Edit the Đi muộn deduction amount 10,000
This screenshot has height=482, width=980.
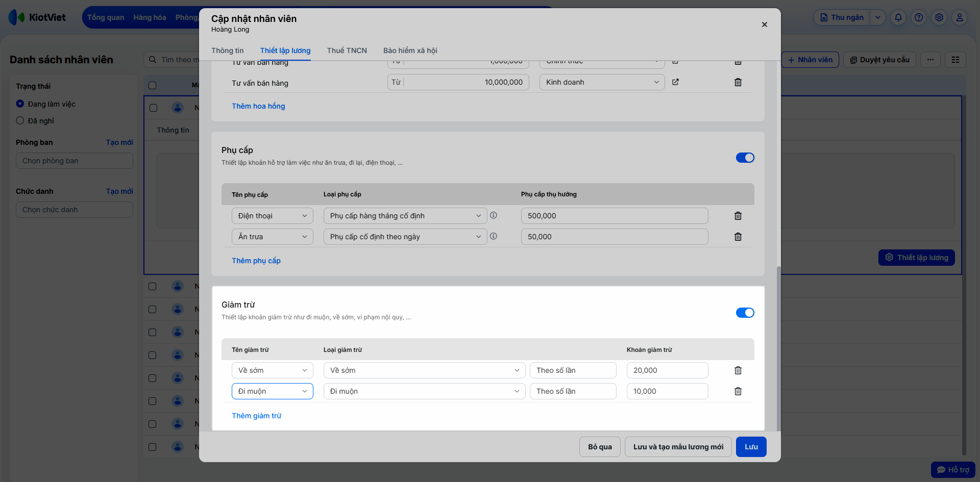(668, 391)
